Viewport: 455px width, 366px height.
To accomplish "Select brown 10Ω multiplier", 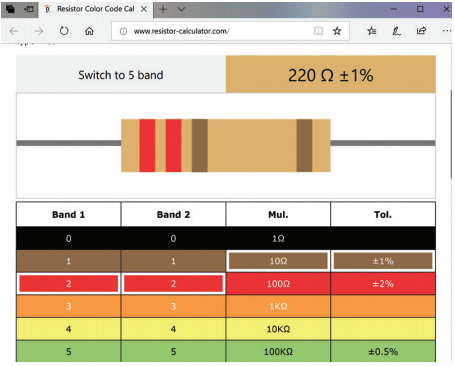I will 278,261.
